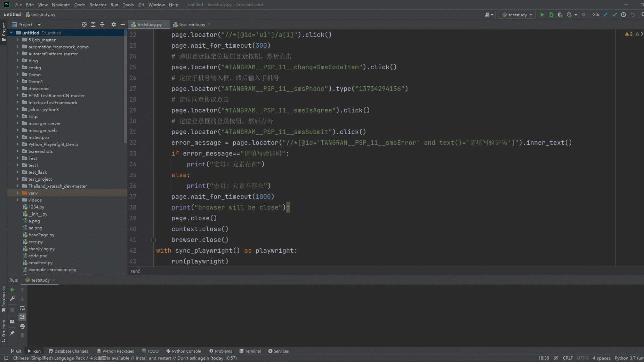Viewport: 644px width, 362px height.
Task: Open the Project view selector dropdown
Action: tap(39, 25)
